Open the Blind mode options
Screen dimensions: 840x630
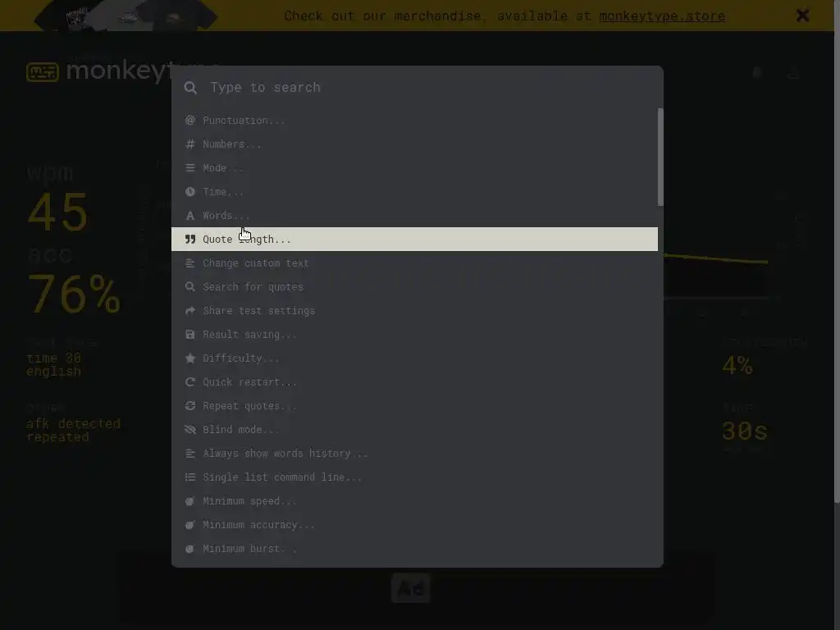pos(414,430)
